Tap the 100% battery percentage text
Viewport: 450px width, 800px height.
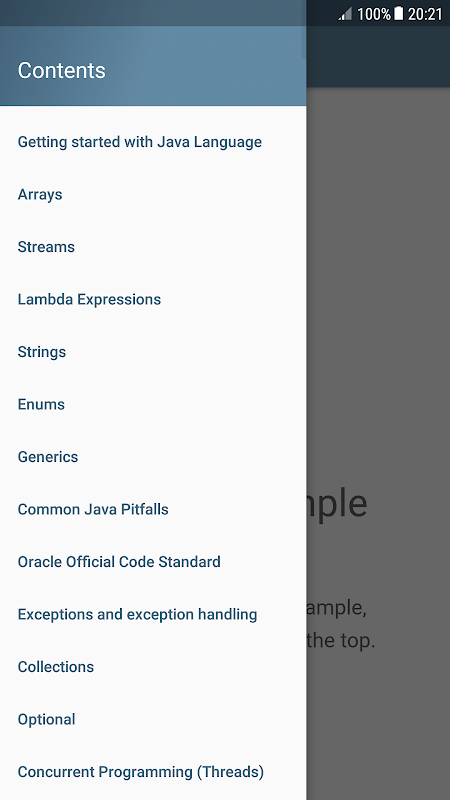pos(373,14)
